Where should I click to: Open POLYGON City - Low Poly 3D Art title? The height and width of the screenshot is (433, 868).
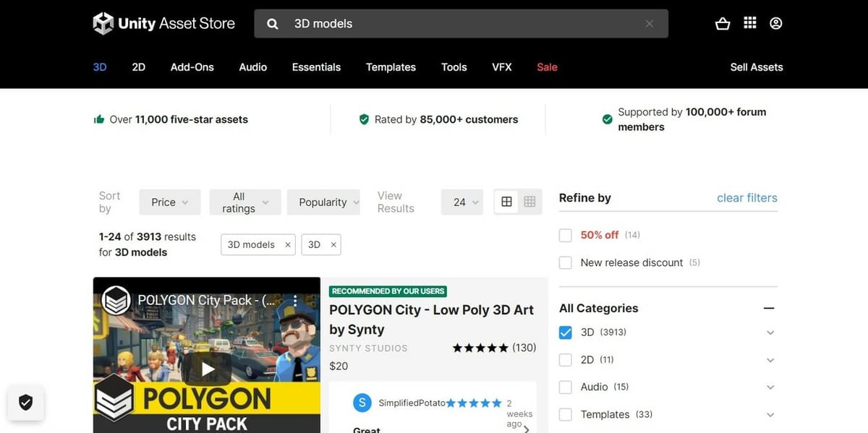click(x=432, y=320)
